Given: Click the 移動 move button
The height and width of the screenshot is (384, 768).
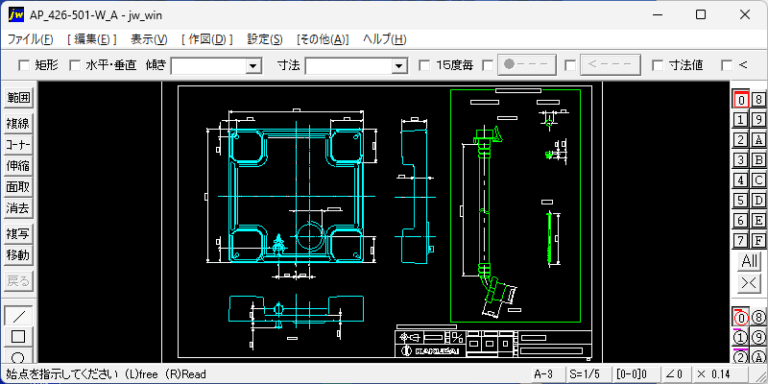Looking at the screenshot, I should click(18, 255).
